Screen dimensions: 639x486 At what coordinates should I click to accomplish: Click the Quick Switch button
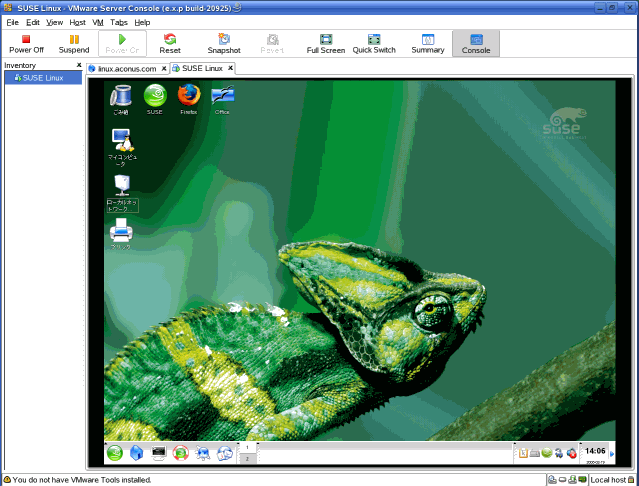374,43
